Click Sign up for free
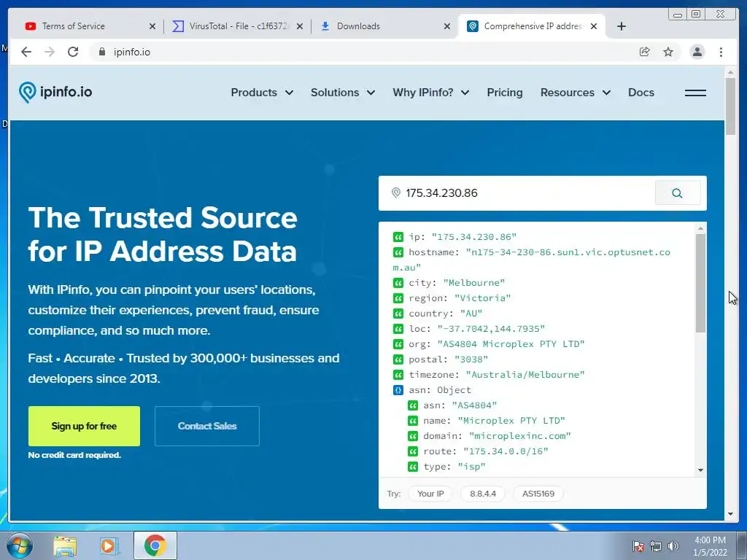Image resolution: width=747 pixels, height=560 pixels. pyautogui.click(x=84, y=426)
